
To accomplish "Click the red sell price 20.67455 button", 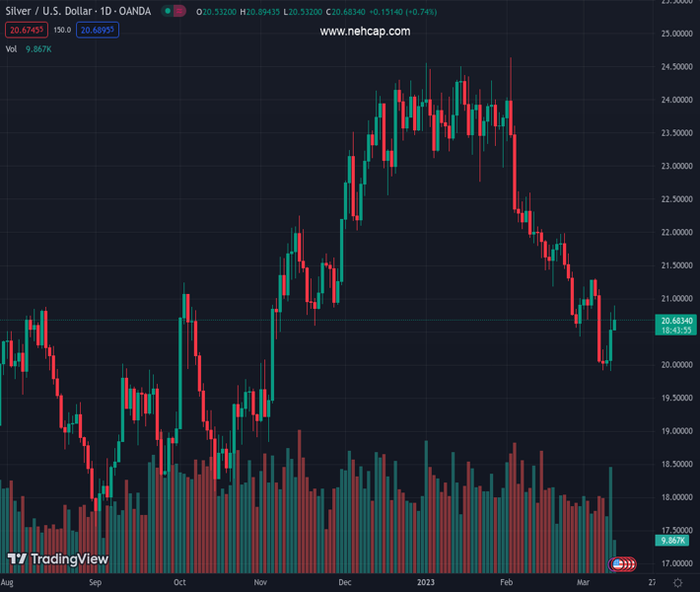I will click(x=25, y=30).
